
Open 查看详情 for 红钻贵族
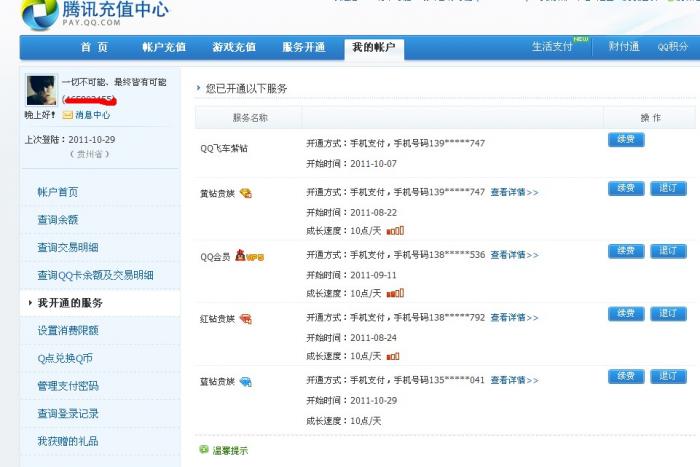[x=514, y=317]
